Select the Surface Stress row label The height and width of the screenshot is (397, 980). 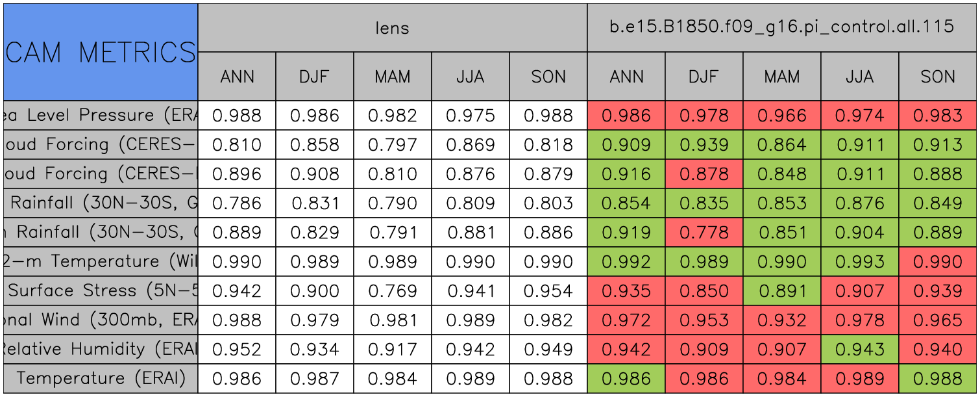(x=101, y=291)
